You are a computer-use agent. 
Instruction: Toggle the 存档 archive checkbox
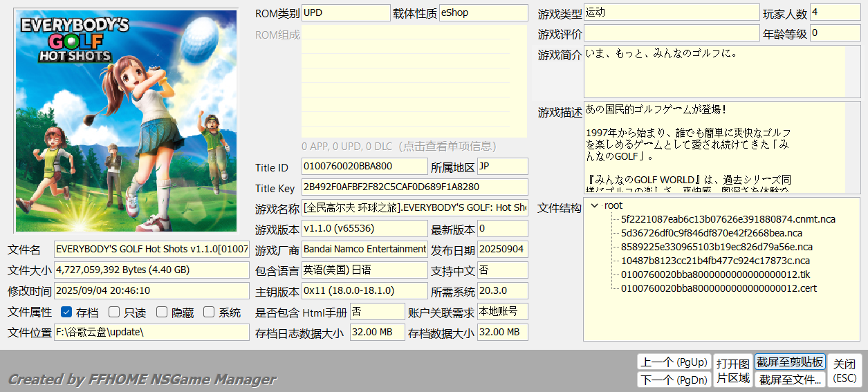tap(66, 312)
